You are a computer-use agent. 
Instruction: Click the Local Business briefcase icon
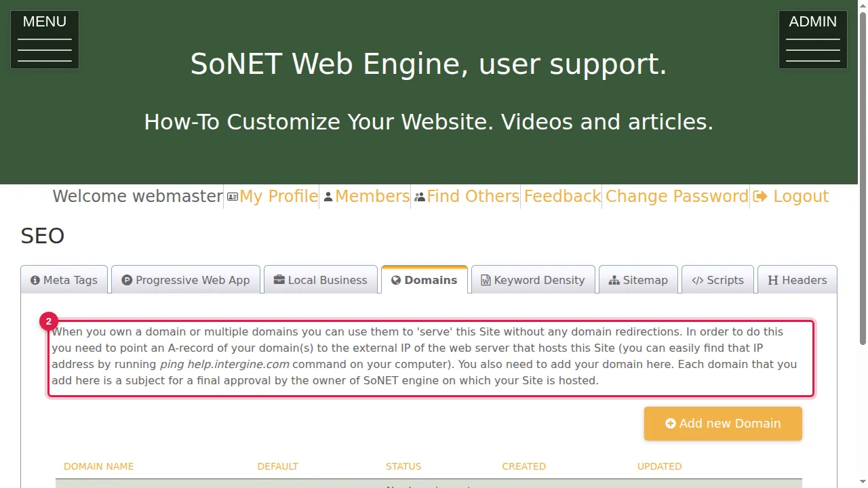click(279, 280)
